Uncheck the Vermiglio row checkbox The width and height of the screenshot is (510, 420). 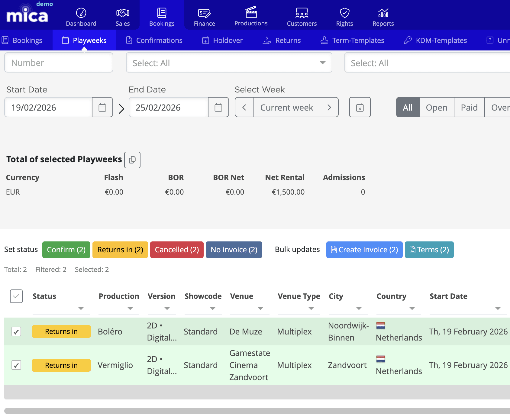[x=16, y=365]
